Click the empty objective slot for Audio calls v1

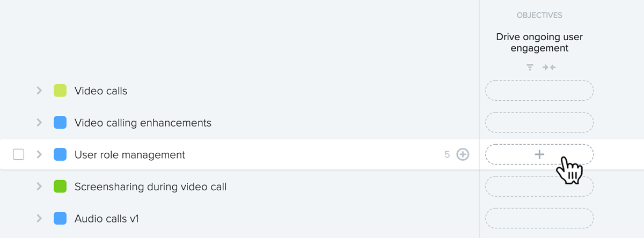click(x=539, y=219)
